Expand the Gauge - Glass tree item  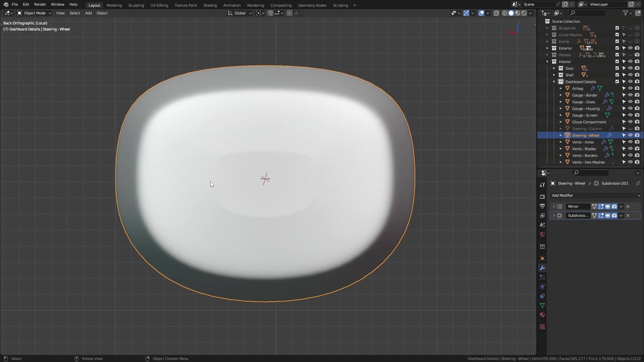(x=561, y=102)
